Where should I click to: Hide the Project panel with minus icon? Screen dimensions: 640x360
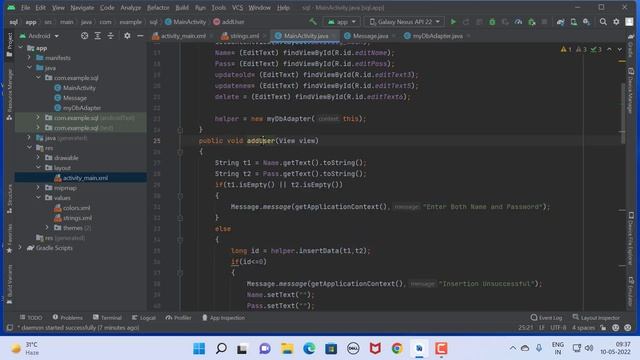(140, 36)
